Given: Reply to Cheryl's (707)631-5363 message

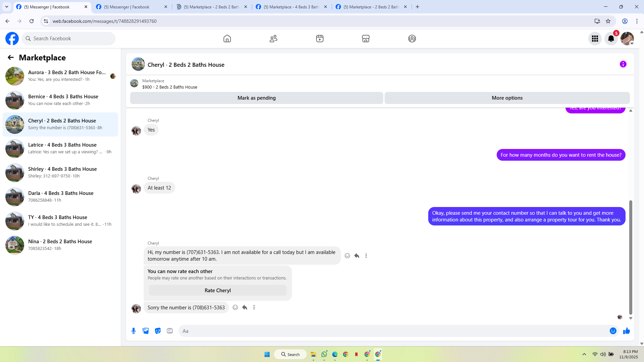Looking at the screenshot, I should (x=357, y=256).
